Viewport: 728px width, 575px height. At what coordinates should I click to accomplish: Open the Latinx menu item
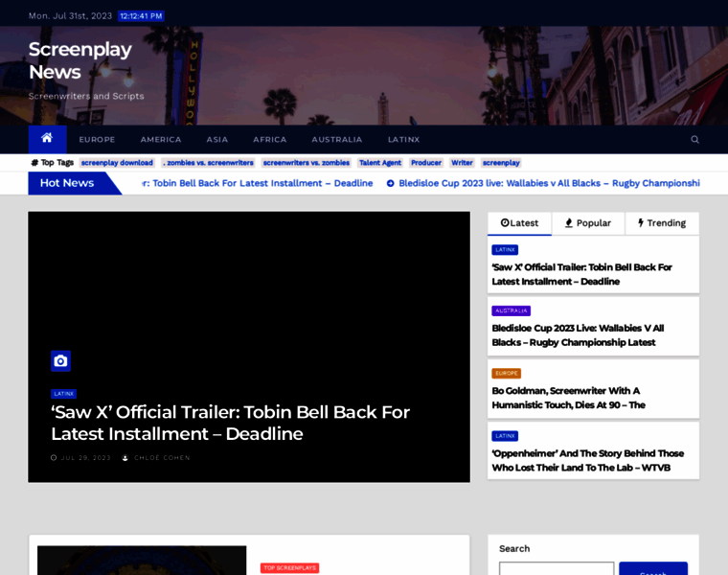(404, 139)
